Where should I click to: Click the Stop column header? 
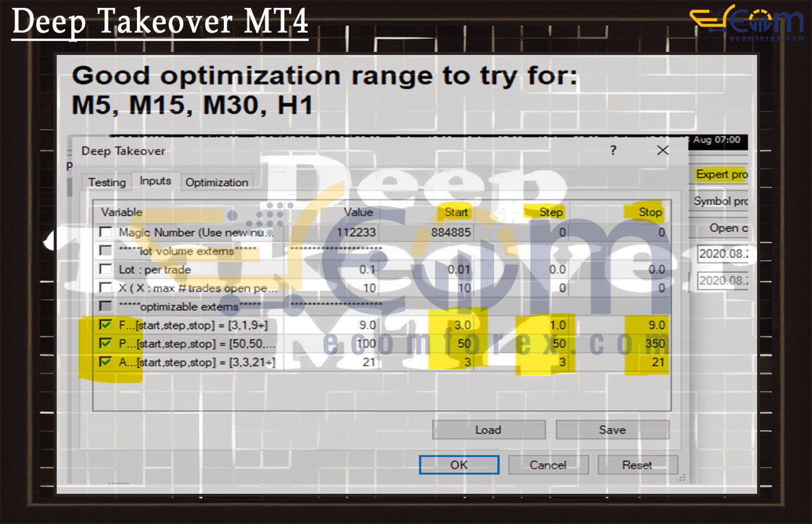tap(650, 212)
